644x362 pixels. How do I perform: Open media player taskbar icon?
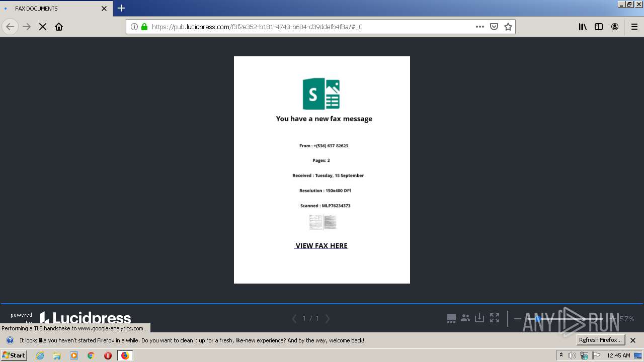coord(74,355)
